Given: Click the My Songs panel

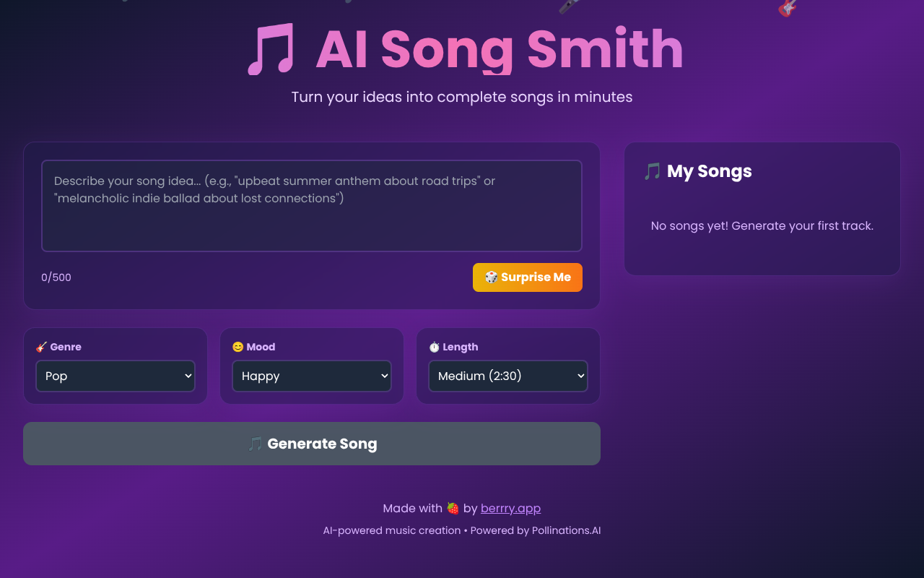Looking at the screenshot, I should click(762, 209).
